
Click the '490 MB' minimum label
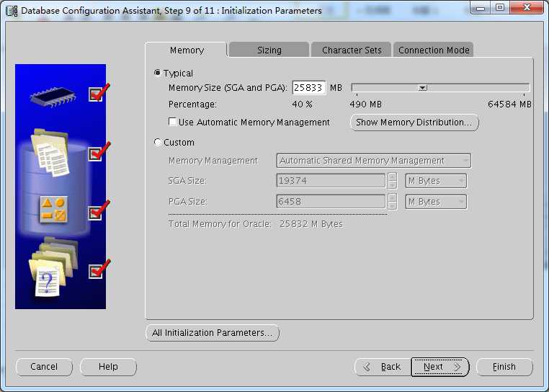tap(365, 104)
